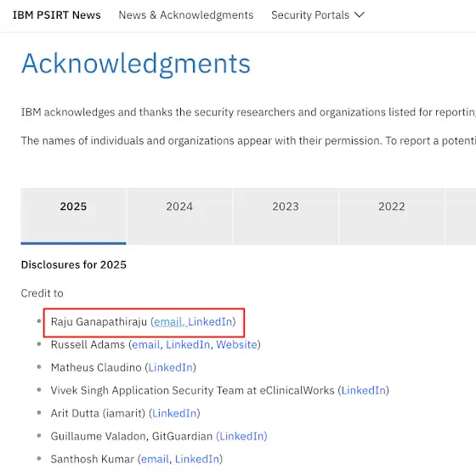Open Russell Adams's email link
The width and height of the screenshot is (476, 476).
point(146,345)
